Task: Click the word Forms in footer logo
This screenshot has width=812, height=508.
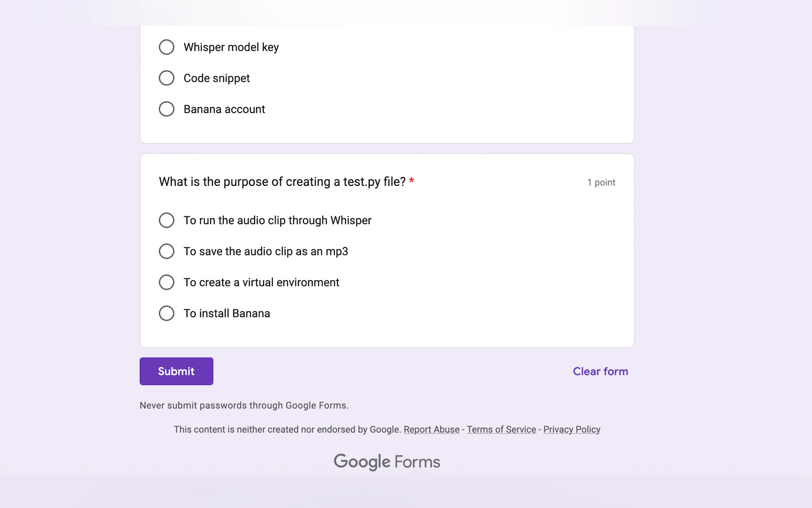Action: [x=417, y=462]
